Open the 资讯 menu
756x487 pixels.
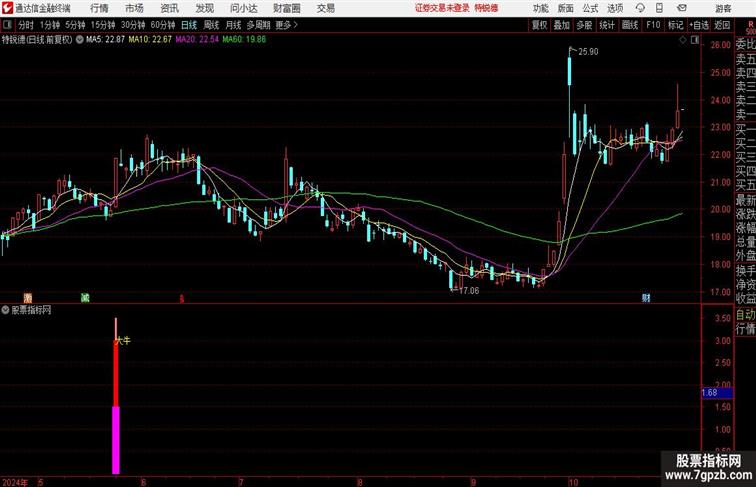tap(169, 8)
